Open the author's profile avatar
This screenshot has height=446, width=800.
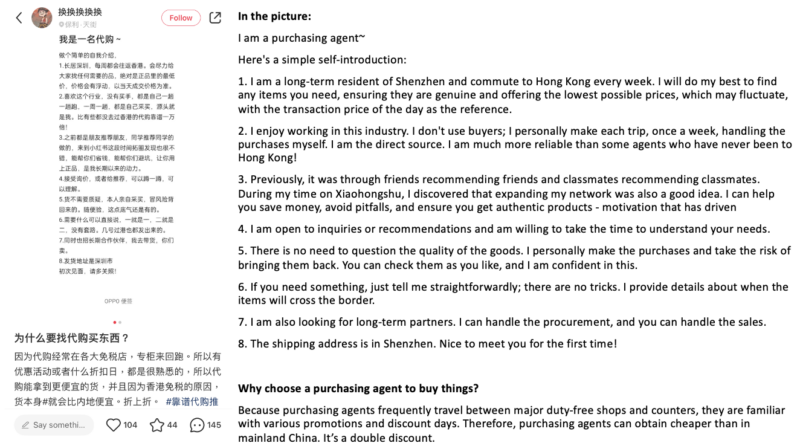pyautogui.click(x=43, y=18)
